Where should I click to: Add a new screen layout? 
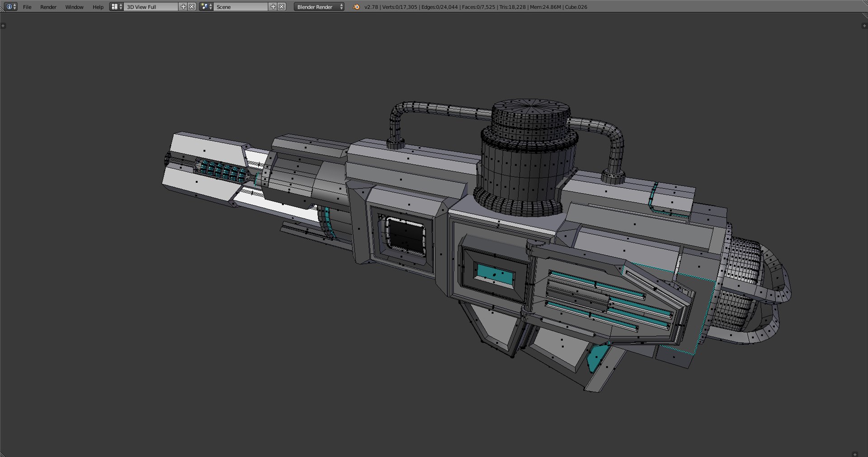tap(183, 7)
